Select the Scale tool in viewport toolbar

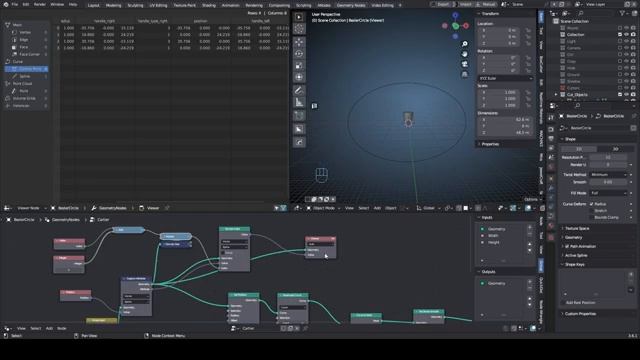(x=299, y=65)
